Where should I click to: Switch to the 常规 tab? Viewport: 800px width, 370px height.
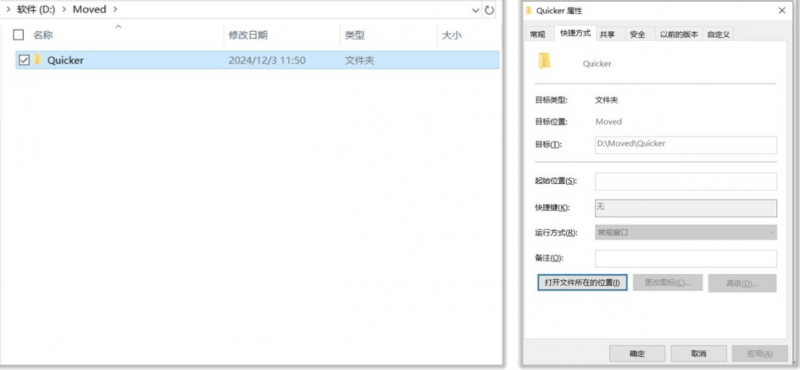(538, 34)
